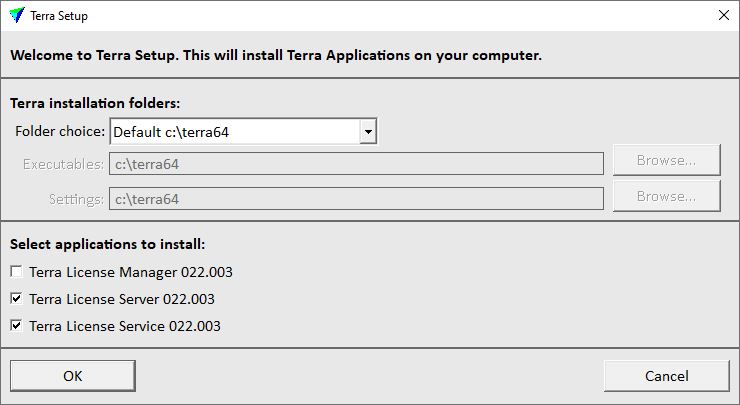The height and width of the screenshot is (405, 740).
Task: Click the Executables path field
Action: 356,164
